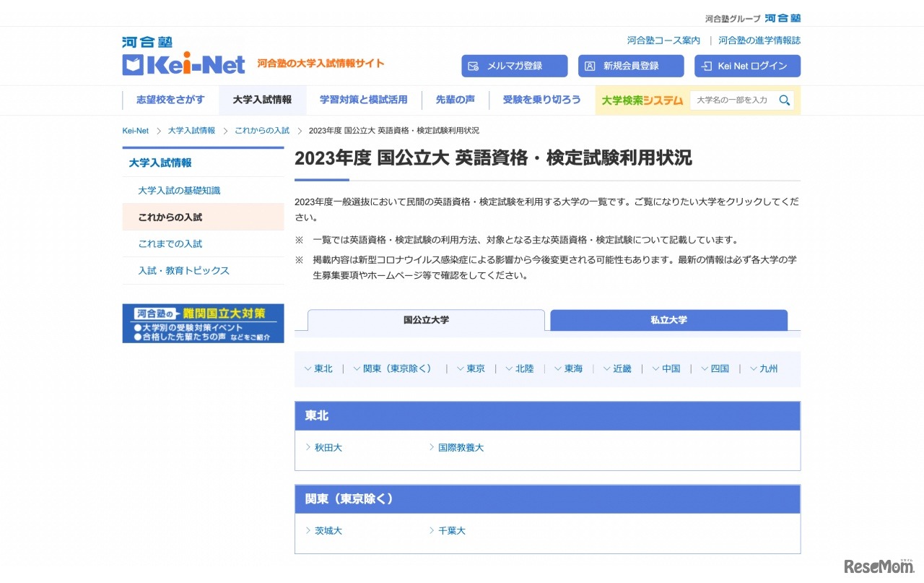The height and width of the screenshot is (583, 924).
Task: Jump to the 北陸 region section
Action: tap(520, 369)
